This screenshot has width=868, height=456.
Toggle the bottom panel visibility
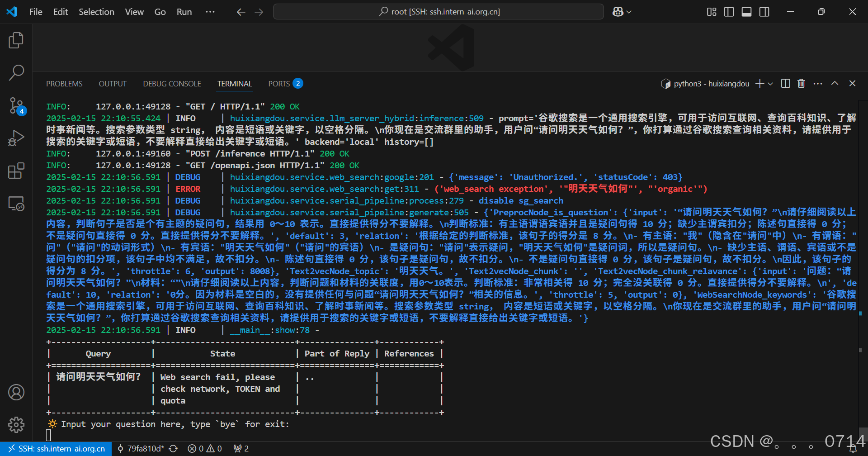coord(746,12)
